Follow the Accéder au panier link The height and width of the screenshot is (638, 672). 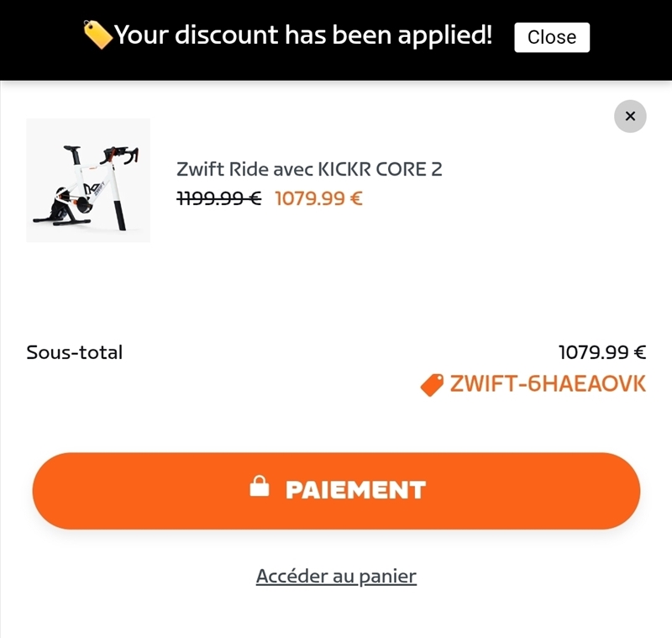click(x=336, y=576)
